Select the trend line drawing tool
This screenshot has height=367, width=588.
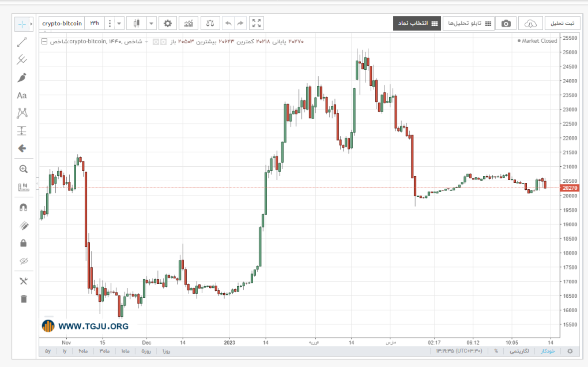pos(22,42)
